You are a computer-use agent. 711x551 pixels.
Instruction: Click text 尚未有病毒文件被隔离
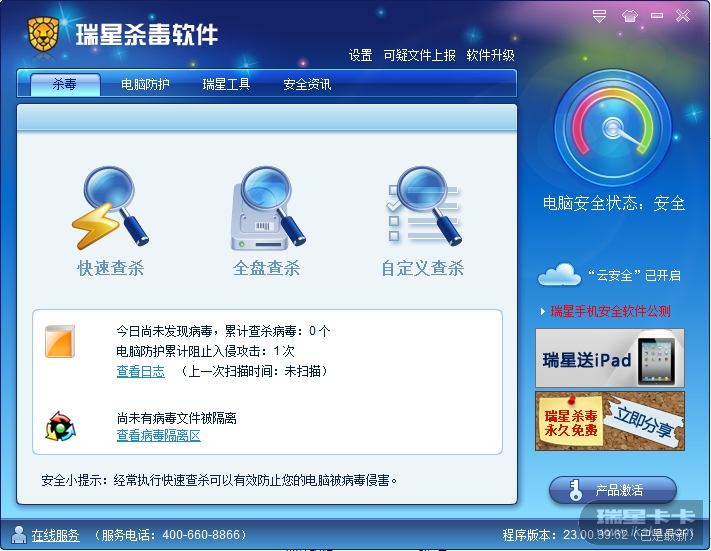177,418
